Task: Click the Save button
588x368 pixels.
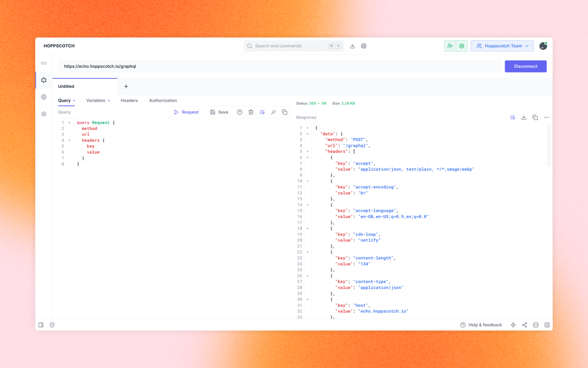Action: pos(219,112)
